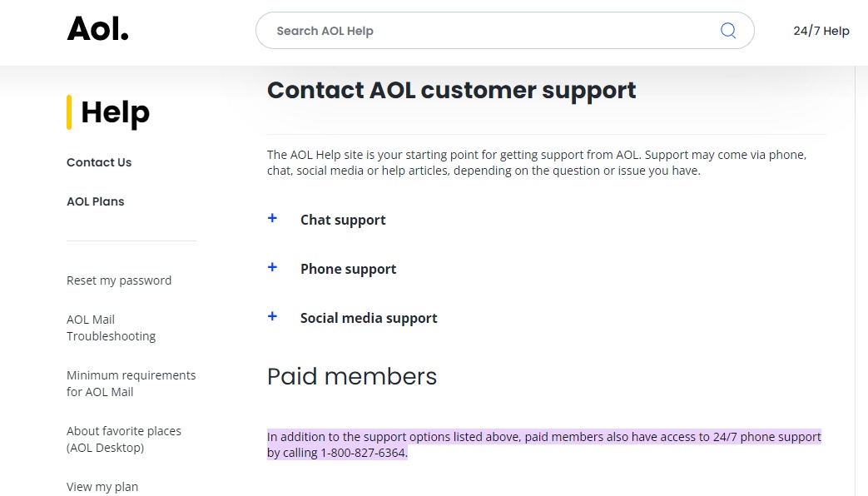The image size is (868, 496).
Task: Open the Contact Us page
Action: click(x=99, y=162)
